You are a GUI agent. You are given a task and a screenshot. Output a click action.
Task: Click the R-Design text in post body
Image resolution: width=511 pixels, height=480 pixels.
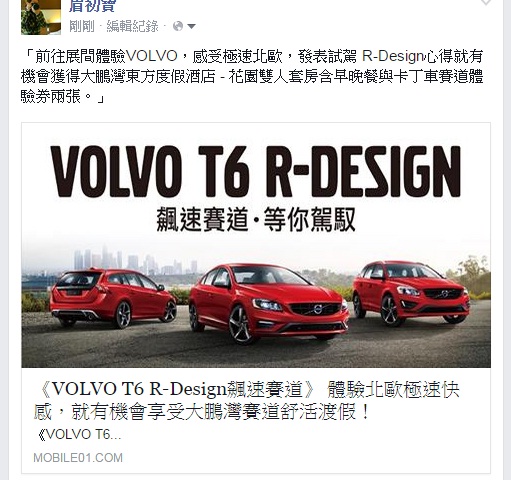[392, 56]
